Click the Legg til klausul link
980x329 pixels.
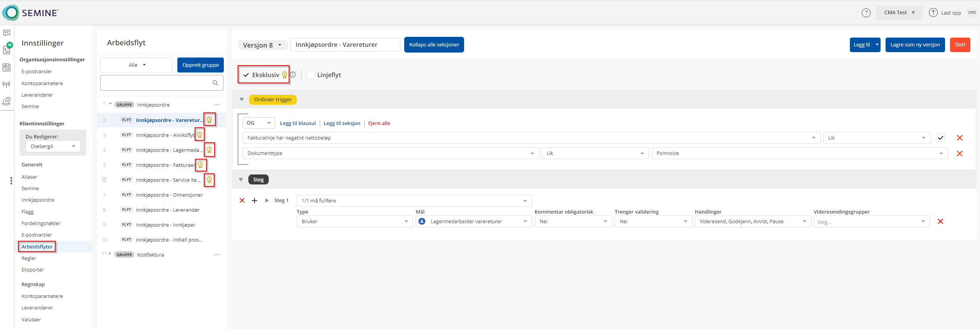pyautogui.click(x=297, y=123)
